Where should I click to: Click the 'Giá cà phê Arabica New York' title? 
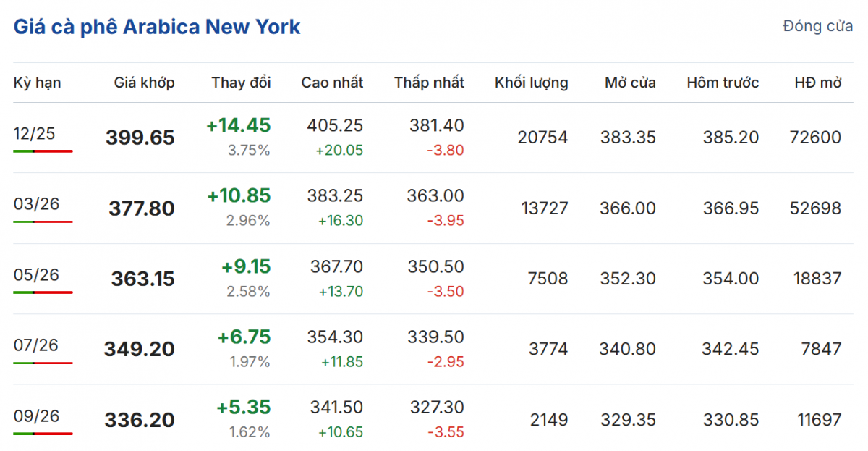click(157, 28)
